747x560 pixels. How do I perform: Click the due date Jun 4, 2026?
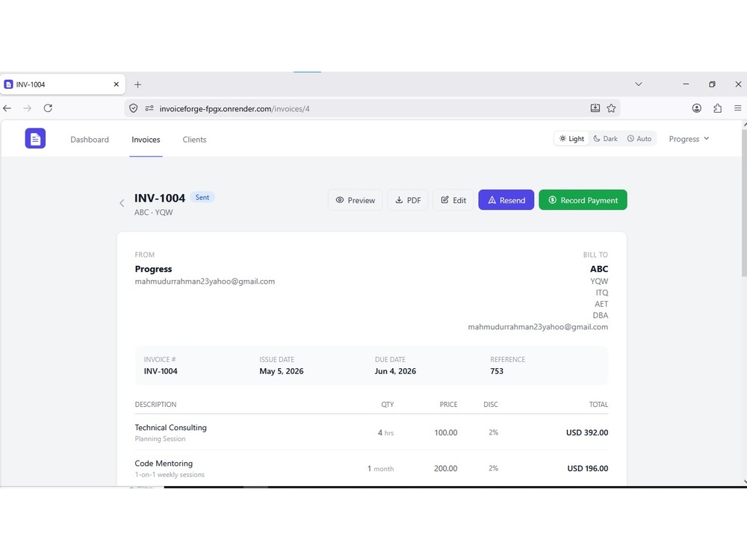point(395,371)
